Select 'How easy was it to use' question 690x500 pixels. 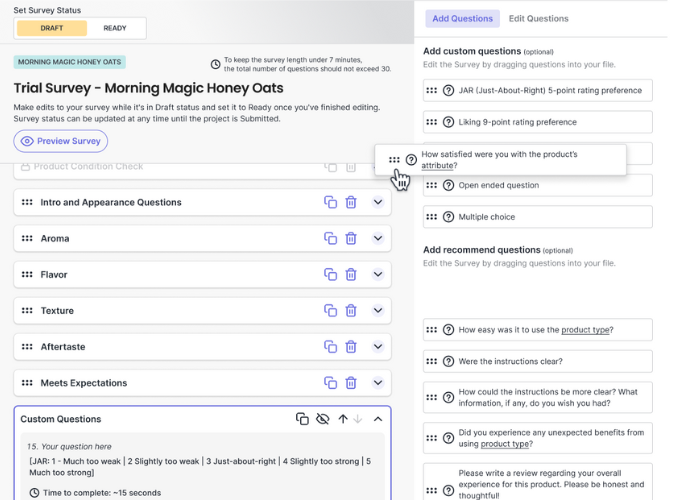[538, 330]
